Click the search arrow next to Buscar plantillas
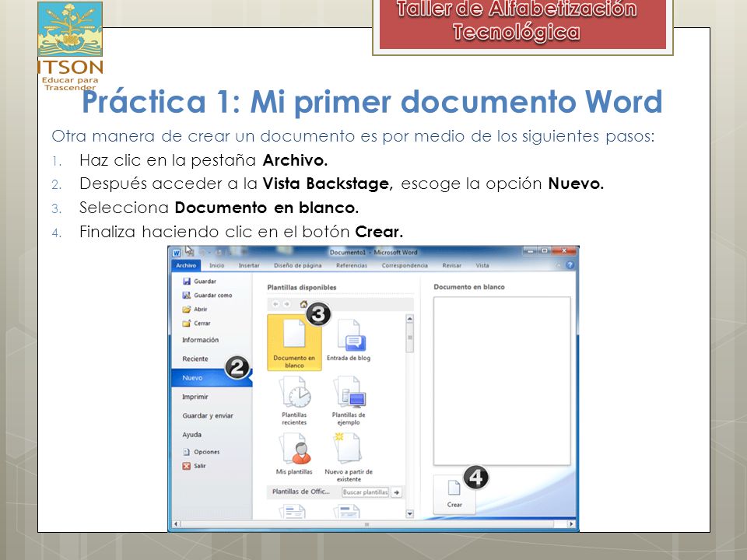 (x=396, y=492)
